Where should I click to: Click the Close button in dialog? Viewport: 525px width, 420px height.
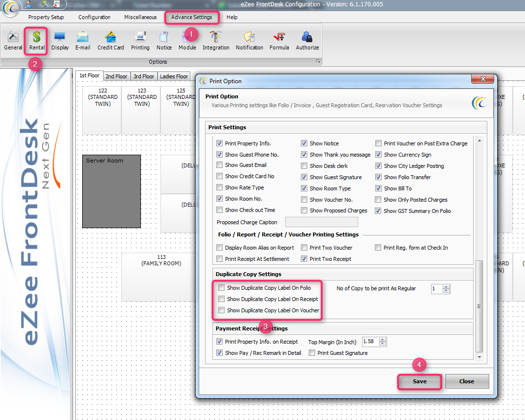467,381
